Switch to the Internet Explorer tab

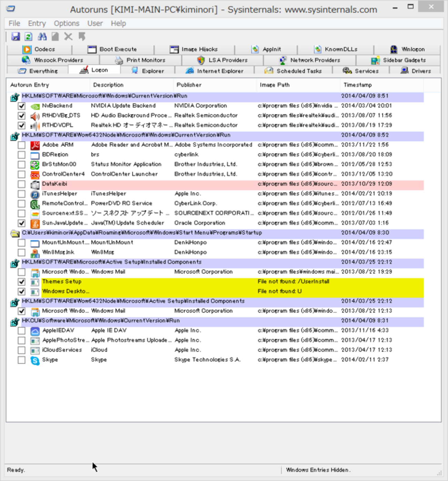[214, 71]
